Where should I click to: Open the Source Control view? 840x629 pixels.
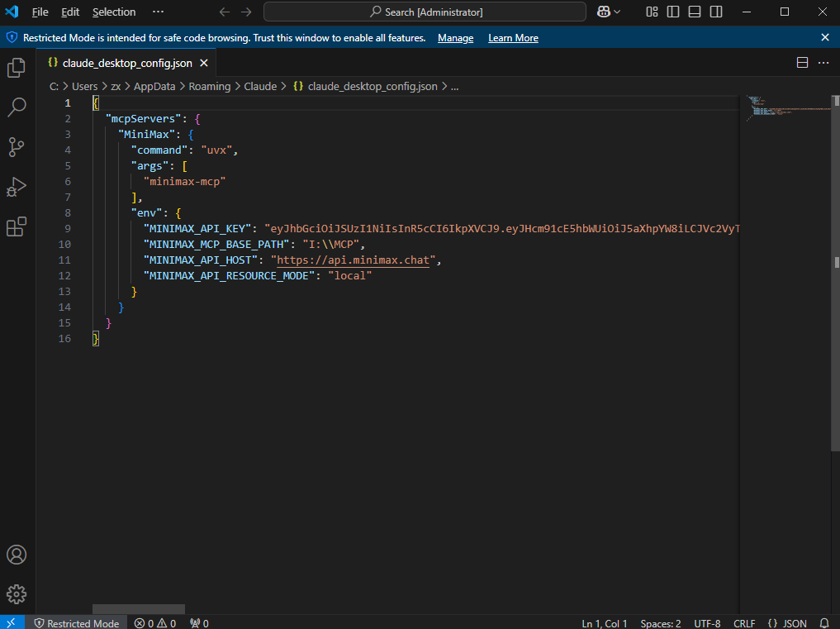17,147
